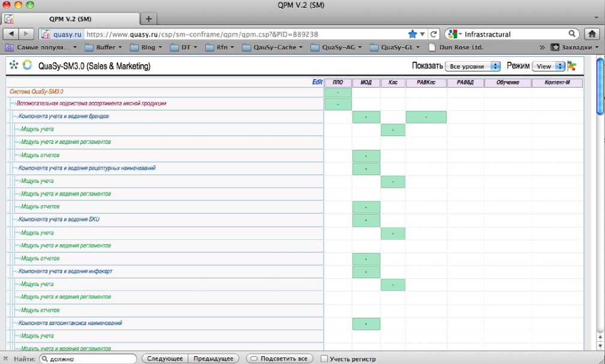Open the URL history dropdown arrow

423,34
